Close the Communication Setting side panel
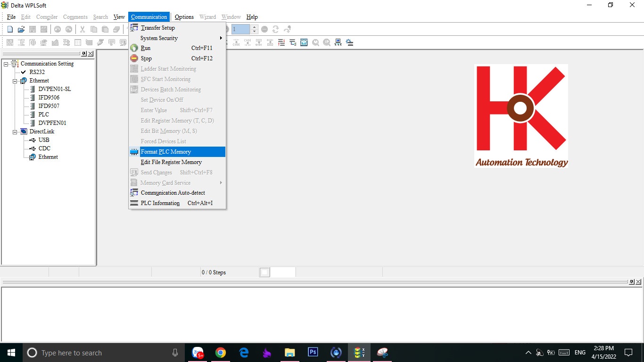644x362 pixels. tap(91, 54)
